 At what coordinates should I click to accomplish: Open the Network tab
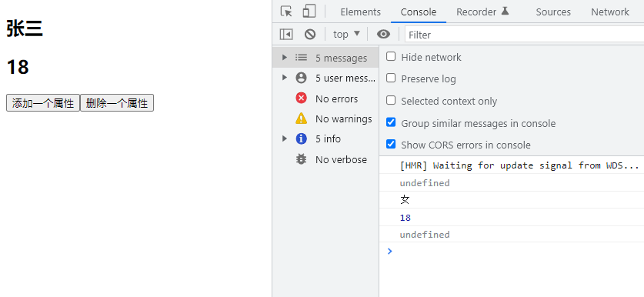tap(610, 12)
